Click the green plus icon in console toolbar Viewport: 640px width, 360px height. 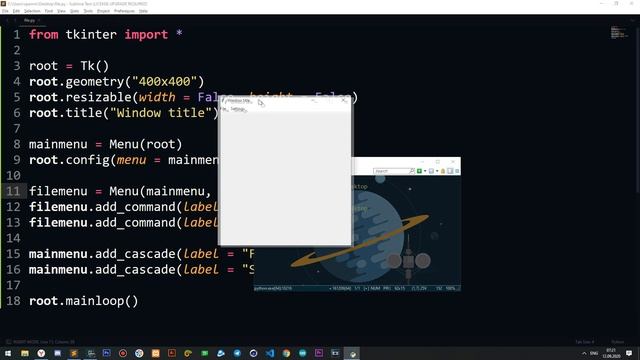tap(419, 171)
